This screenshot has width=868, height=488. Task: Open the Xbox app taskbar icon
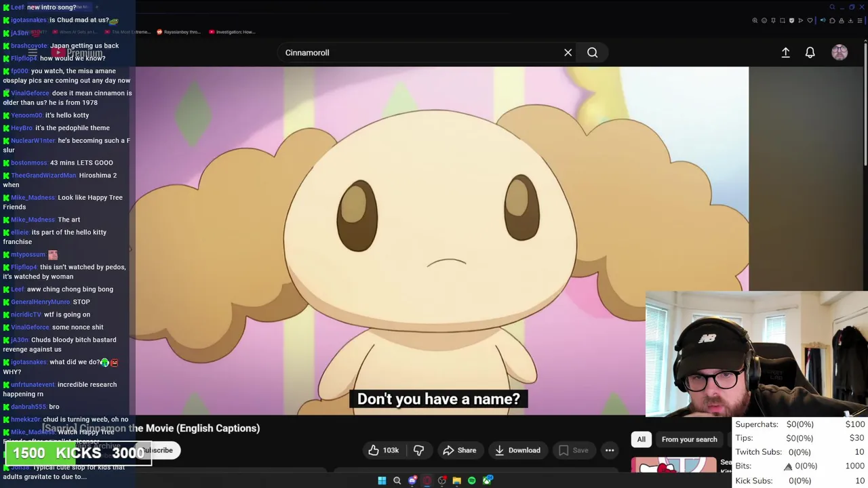point(487,481)
